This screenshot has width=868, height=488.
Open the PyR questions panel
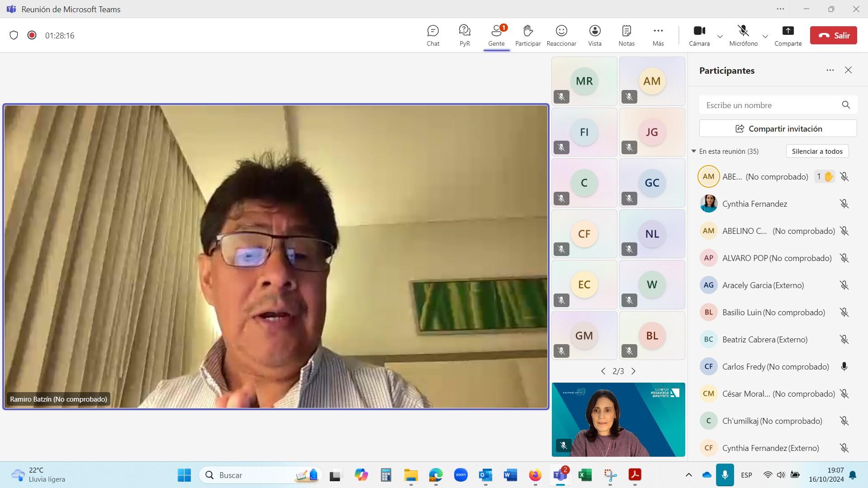(x=465, y=35)
